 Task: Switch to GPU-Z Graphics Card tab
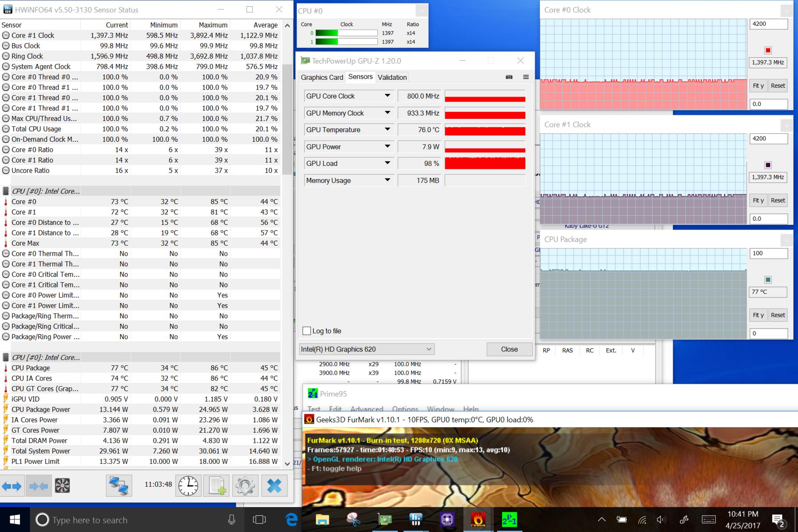(322, 77)
